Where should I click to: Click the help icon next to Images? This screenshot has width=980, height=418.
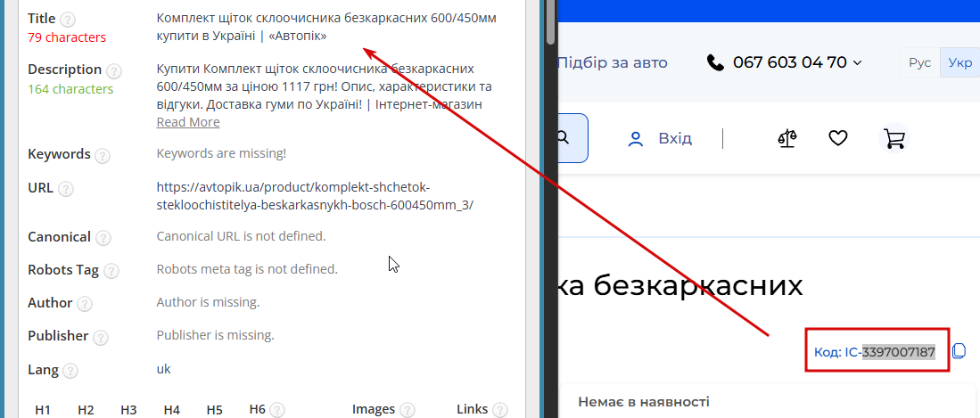408,411
